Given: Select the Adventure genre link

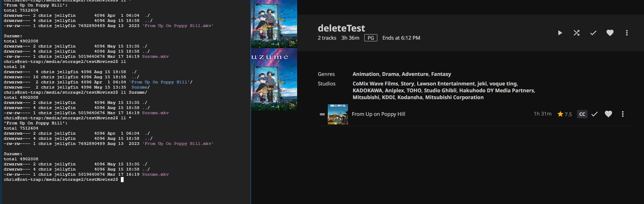Looking at the screenshot, I should coord(415,74).
